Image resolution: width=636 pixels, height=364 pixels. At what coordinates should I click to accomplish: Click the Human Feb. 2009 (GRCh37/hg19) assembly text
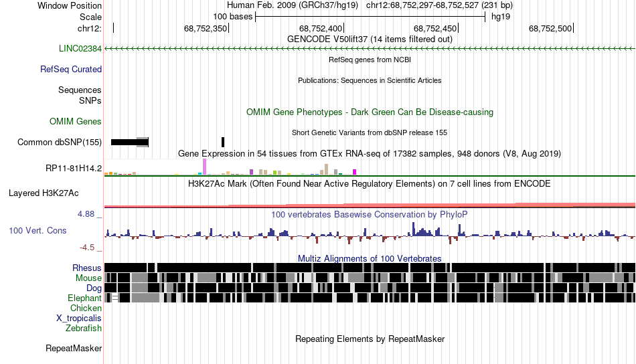pyautogui.click(x=293, y=5)
